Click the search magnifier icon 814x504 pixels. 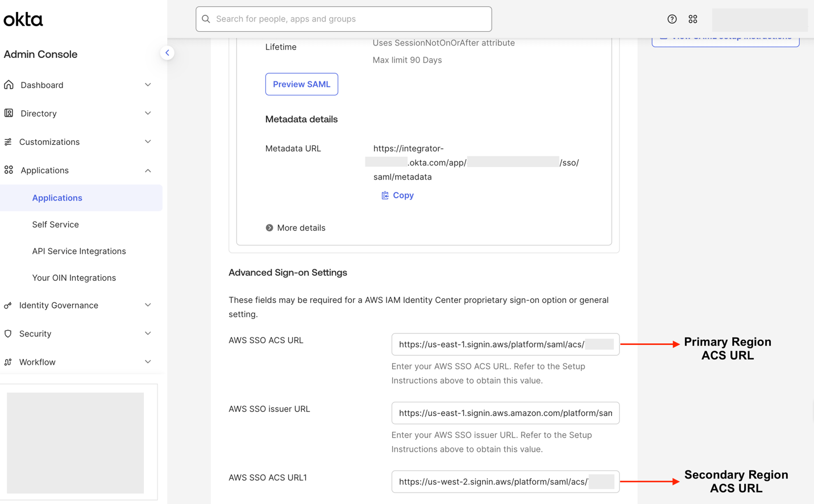pyautogui.click(x=206, y=19)
